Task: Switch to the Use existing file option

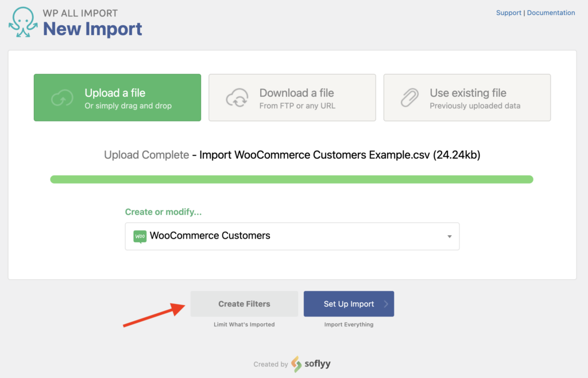Action: 467,98
